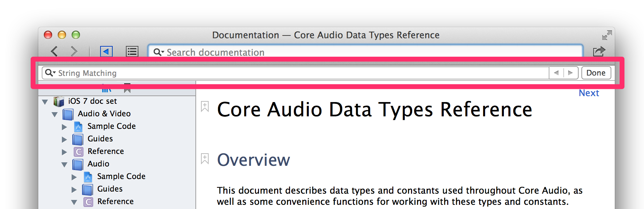This screenshot has width=644, height=209.
Task: Click the Guides book icon under Audio
Action: click(x=88, y=189)
